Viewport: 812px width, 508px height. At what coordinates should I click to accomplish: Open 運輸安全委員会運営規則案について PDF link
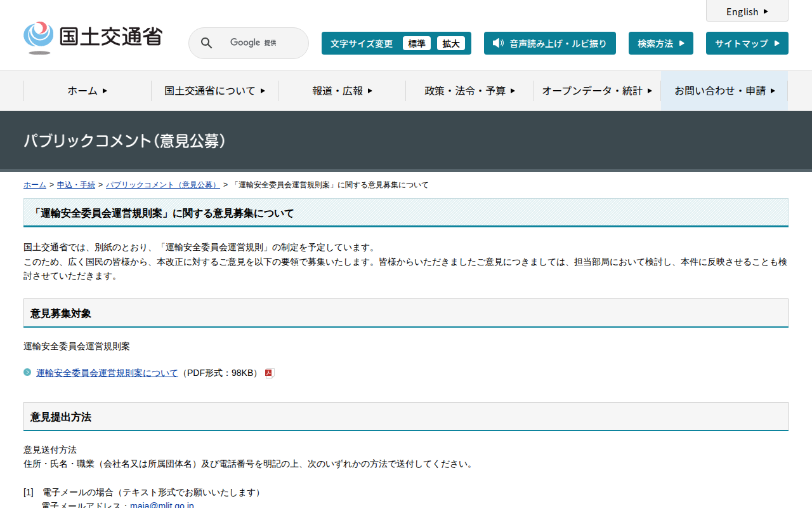(x=107, y=373)
